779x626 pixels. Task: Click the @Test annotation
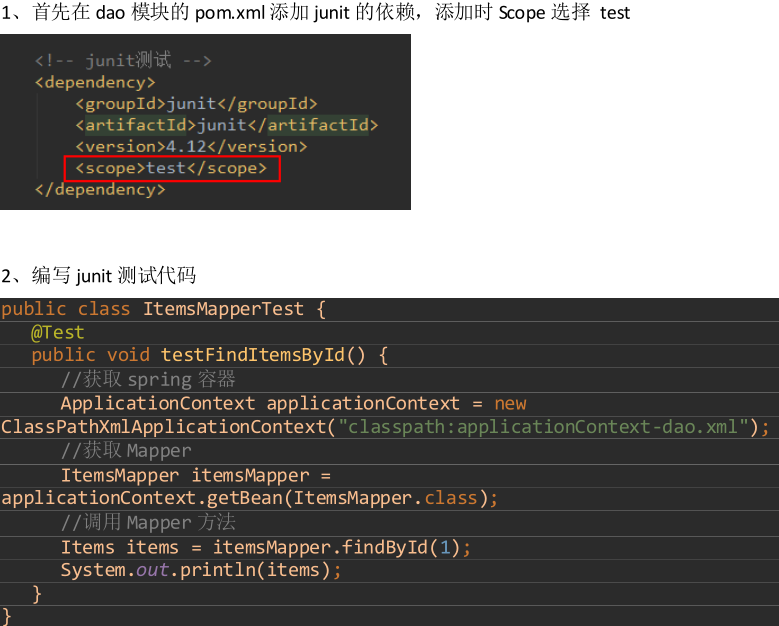tap(58, 332)
